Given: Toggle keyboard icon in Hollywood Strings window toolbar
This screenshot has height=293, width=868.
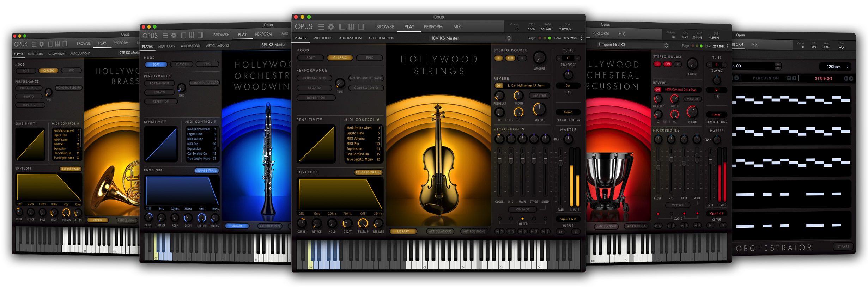Looking at the screenshot, I should (x=351, y=27).
